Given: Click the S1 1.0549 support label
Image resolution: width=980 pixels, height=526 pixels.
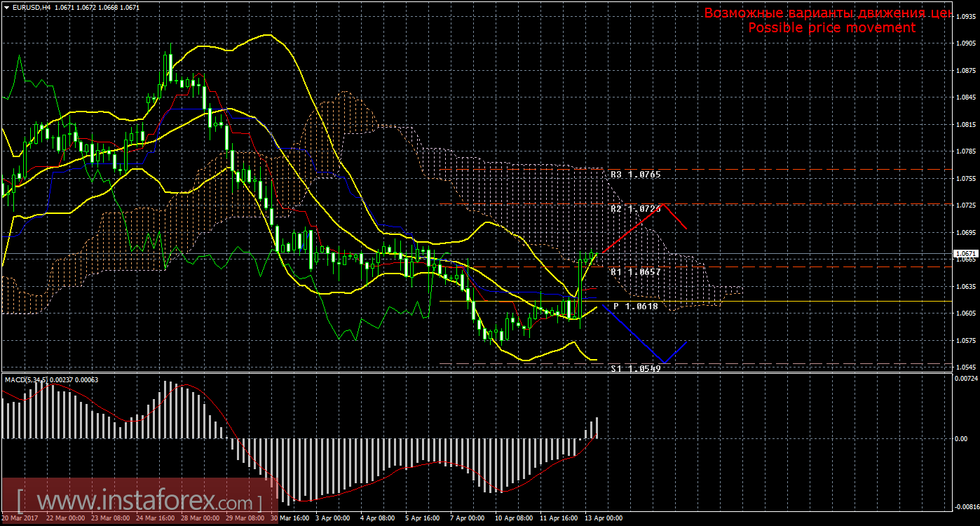Looking at the screenshot, I should [x=635, y=368].
